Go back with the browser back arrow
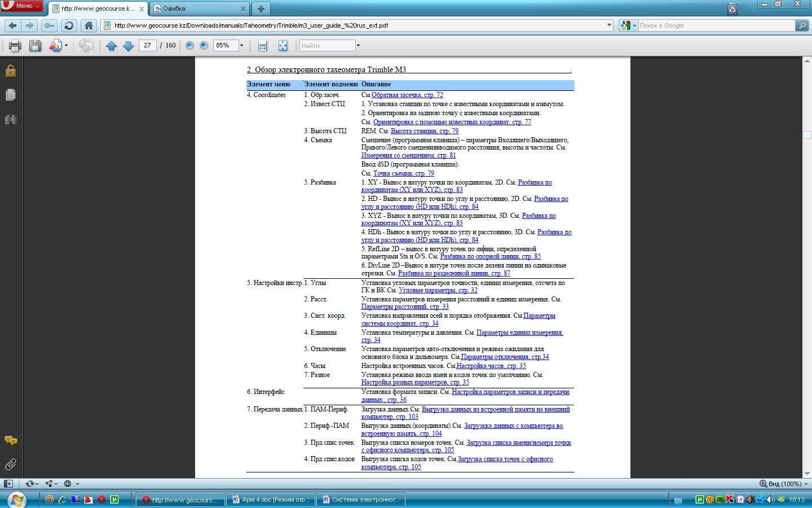The image size is (812, 508). 13,25
